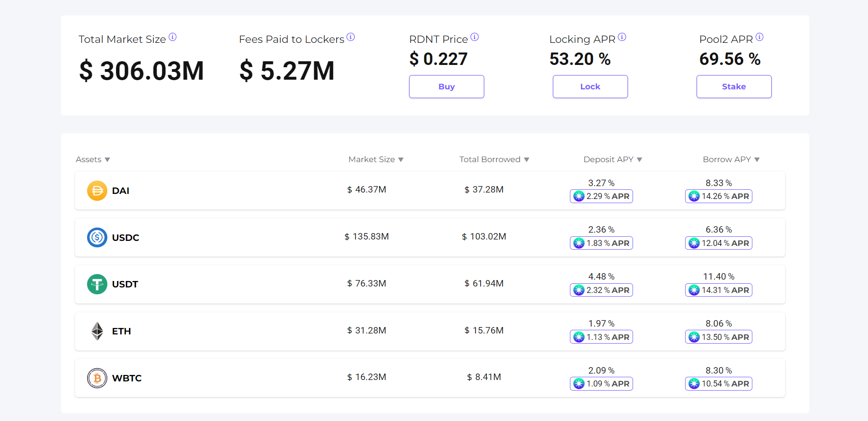This screenshot has width=868, height=421.
Task: Click USDT market size $ 76.33M
Action: 367,284
